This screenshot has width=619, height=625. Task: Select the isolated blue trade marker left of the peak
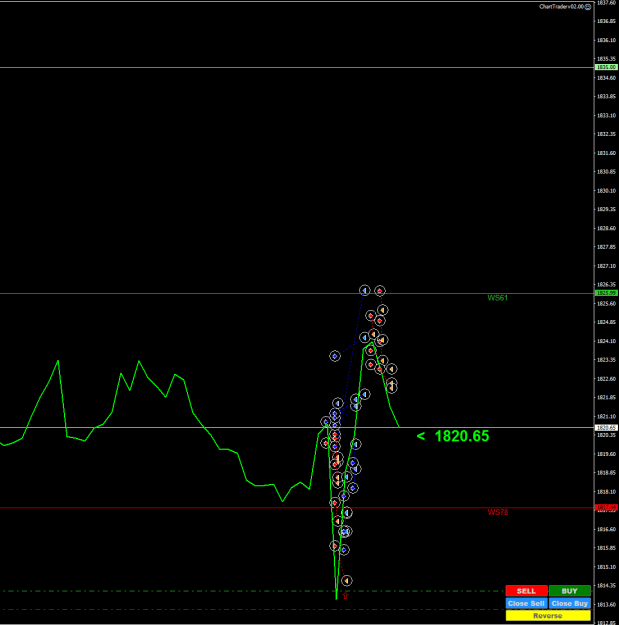pyautogui.click(x=335, y=356)
